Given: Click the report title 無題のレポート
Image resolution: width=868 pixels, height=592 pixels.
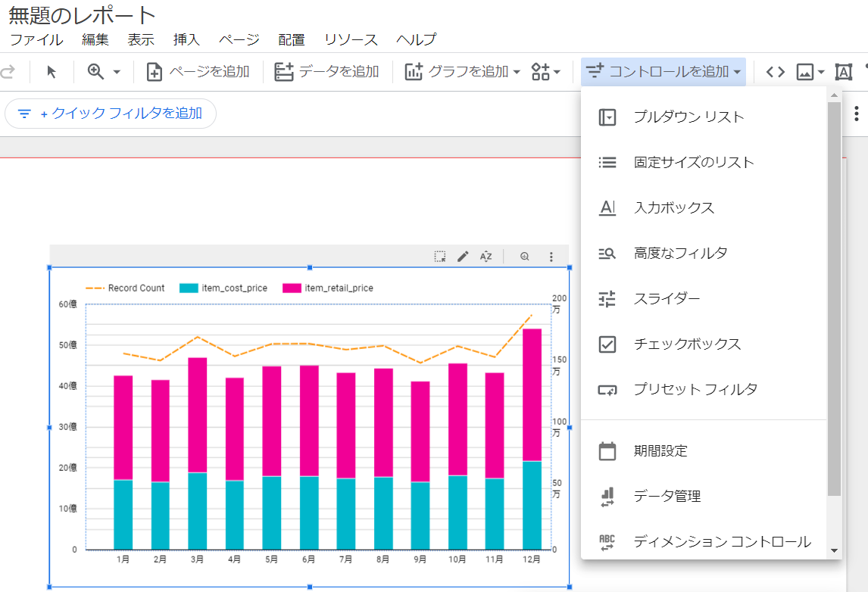Looking at the screenshot, I should click(82, 15).
